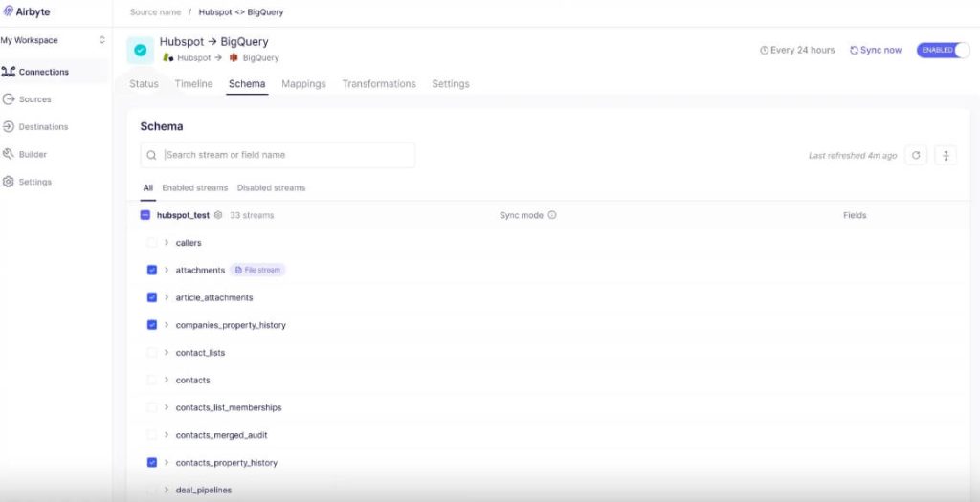The height and width of the screenshot is (502, 980).
Task: Click the clock icon beside Every 24 hours
Action: pyautogui.click(x=764, y=50)
